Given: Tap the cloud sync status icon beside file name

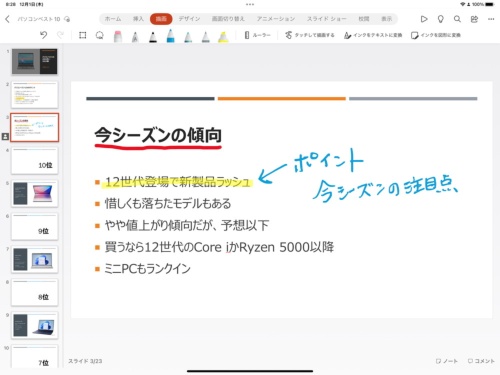Looking at the screenshot, I should tap(67, 19).
